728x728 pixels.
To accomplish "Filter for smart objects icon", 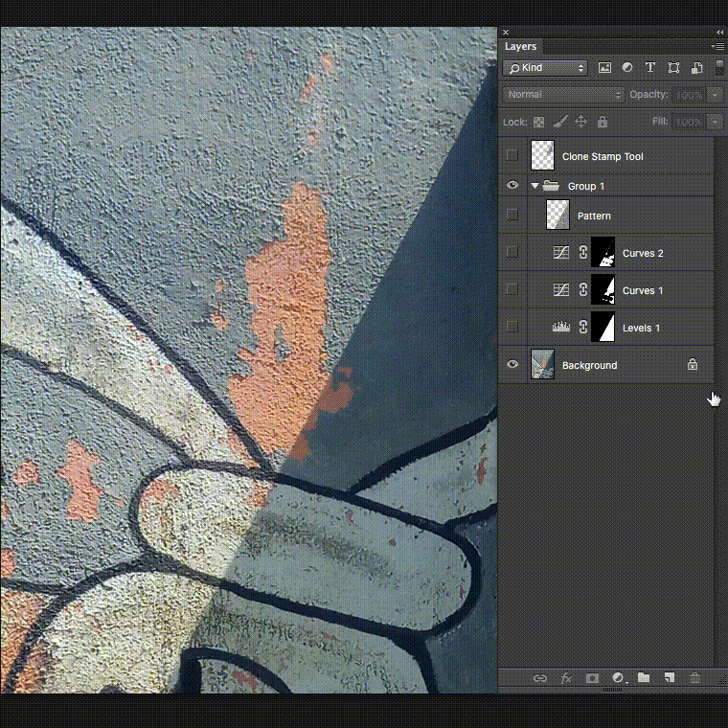I will point(697,68).
